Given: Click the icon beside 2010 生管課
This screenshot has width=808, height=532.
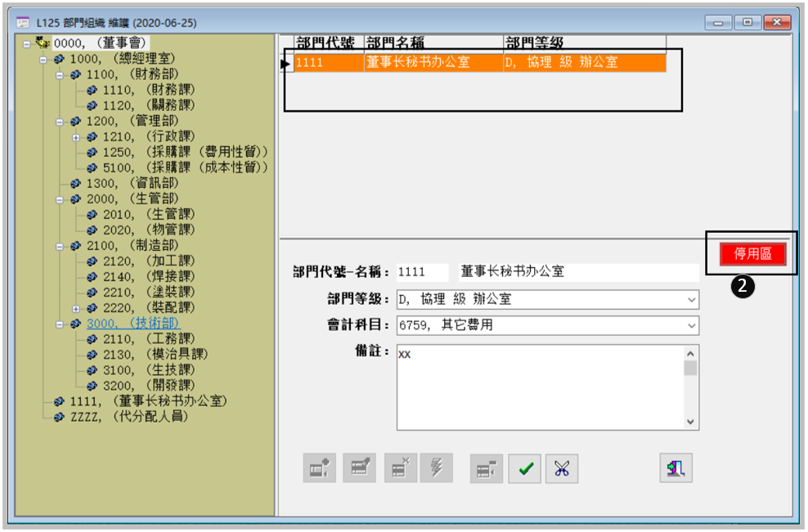Looking at the screenshot, I should (x=92, y=215).
